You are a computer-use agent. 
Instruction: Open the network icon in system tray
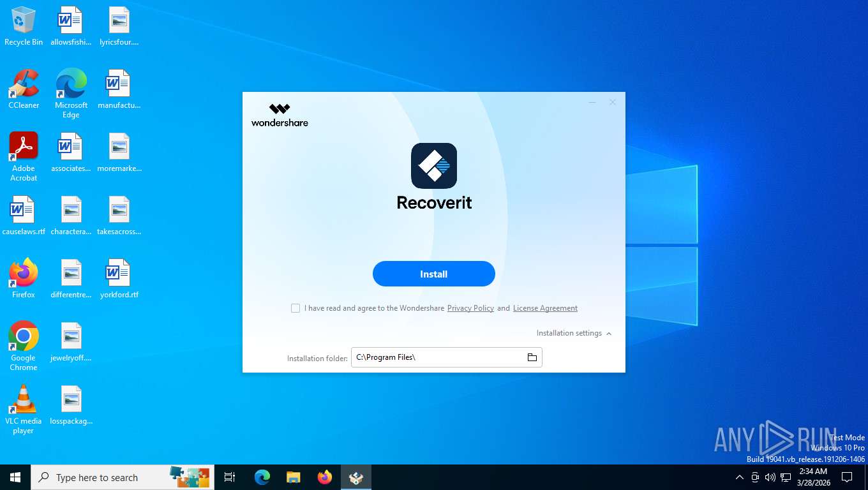pos(786,477)
